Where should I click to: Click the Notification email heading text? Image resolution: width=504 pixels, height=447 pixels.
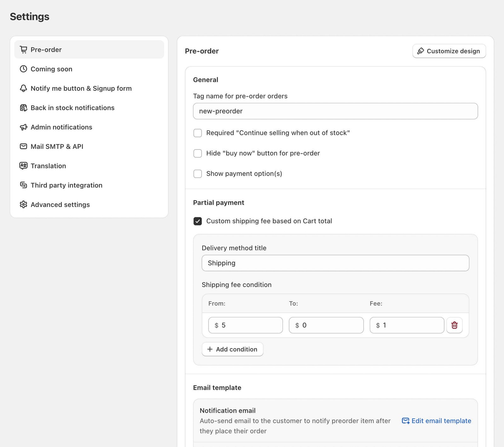227,410
